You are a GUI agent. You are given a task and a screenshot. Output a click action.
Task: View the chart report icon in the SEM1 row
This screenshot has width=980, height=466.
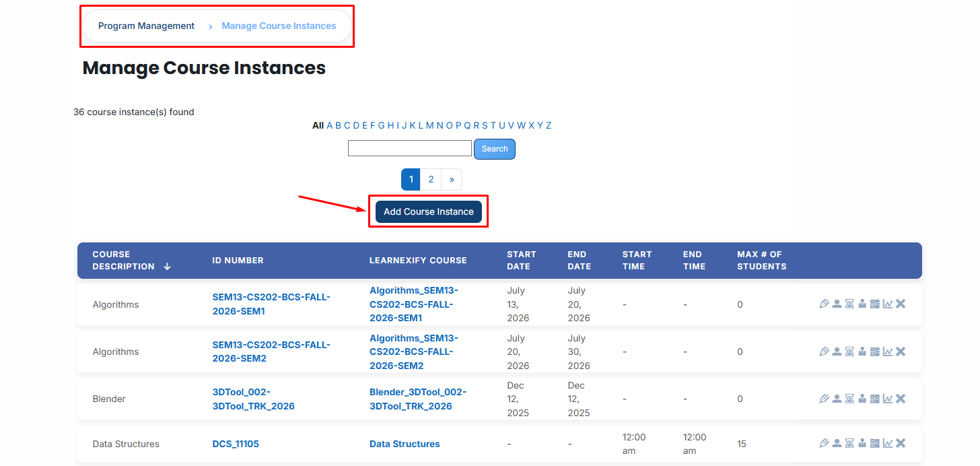click(x=888, y=304)
